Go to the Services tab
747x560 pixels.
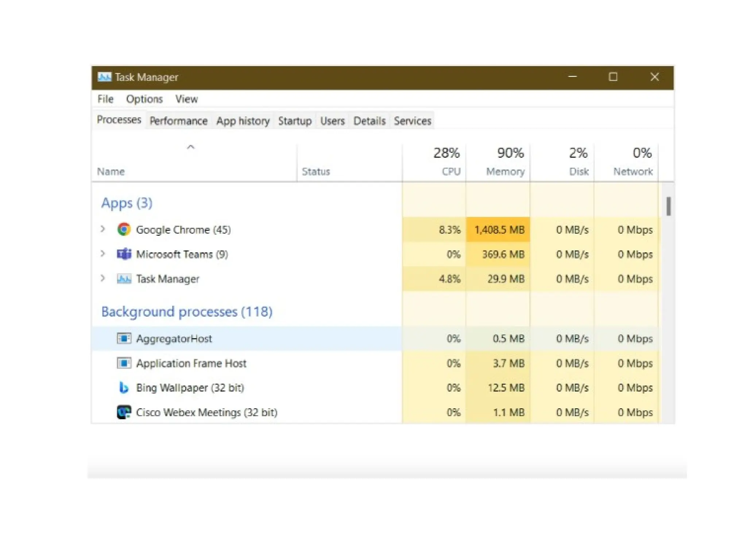(412, 121)
